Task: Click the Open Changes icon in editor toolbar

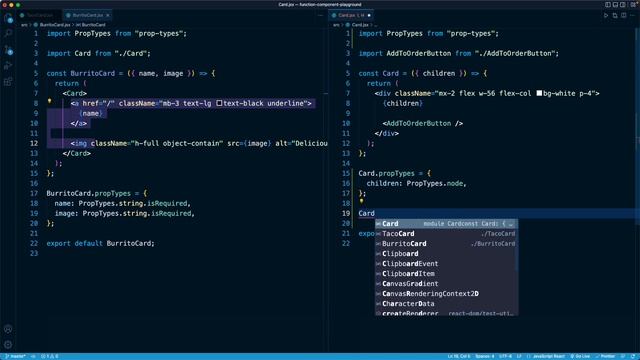Action: [x=615, y=15]
